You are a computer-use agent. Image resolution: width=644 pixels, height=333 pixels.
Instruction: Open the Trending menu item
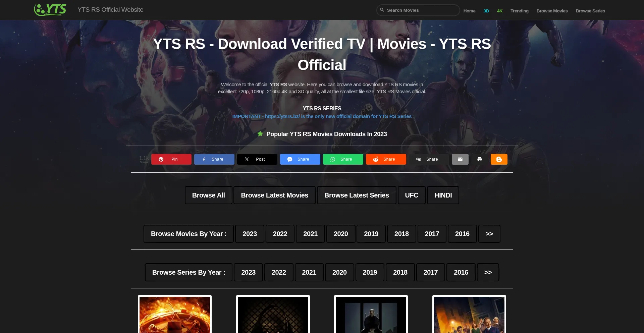pyautogui.click(x=519, y=11)
